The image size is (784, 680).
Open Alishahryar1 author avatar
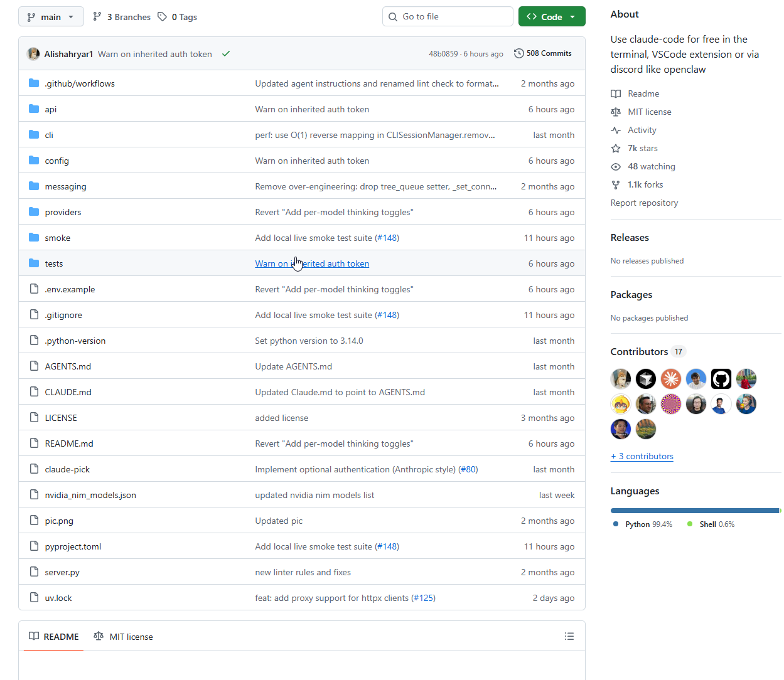(34, 54)
